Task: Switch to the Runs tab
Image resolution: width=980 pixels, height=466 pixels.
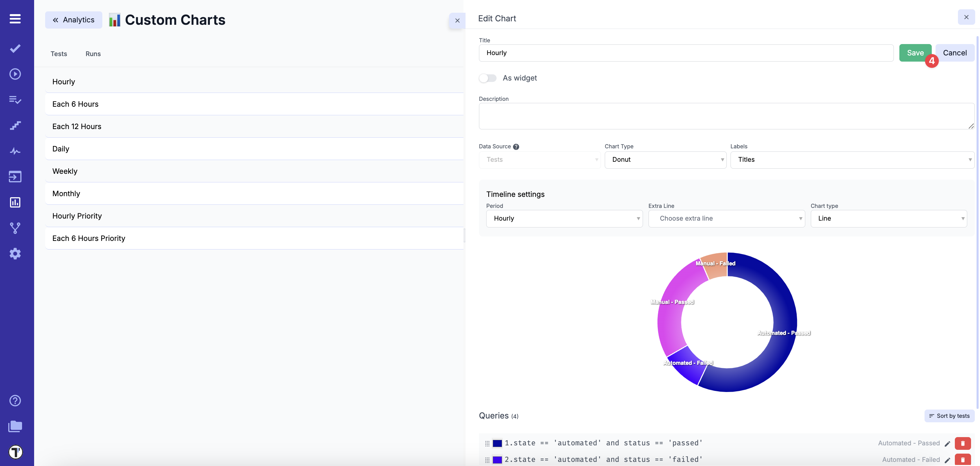Action: (x=93, y=54)
